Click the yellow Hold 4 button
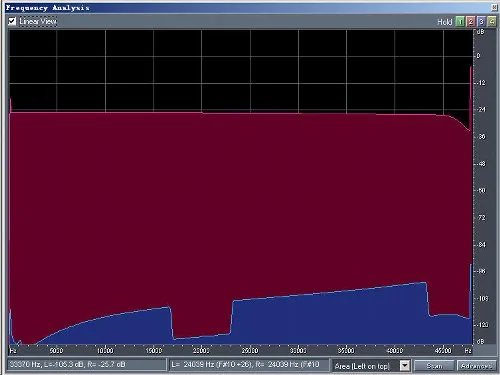This screenshot has width=500, height=375. tap(492, 22)
